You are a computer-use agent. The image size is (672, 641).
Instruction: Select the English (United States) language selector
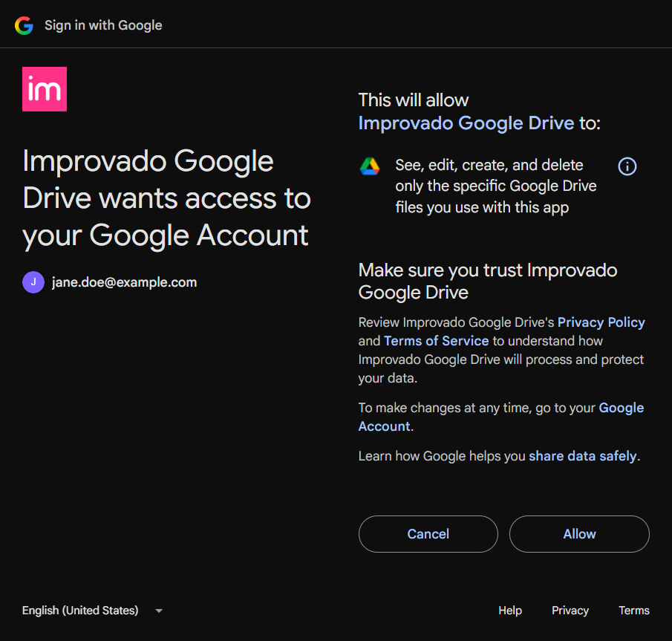[93, 610]
